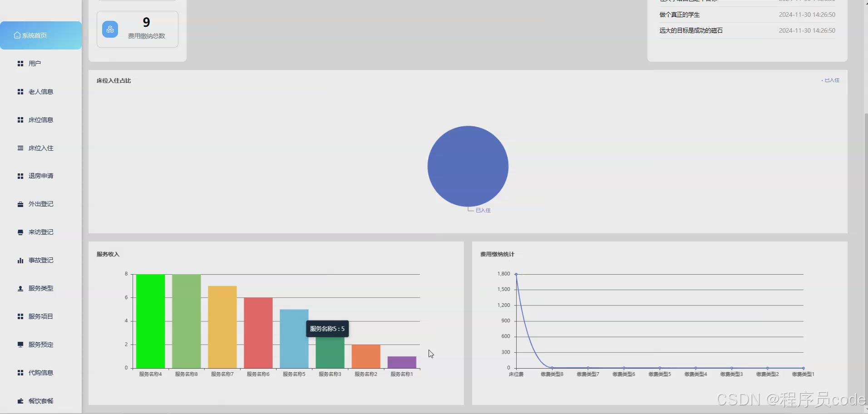Click the blue icon on 费用缴纳总数 card
Viewport: 868px width, 414px height.
110,30
